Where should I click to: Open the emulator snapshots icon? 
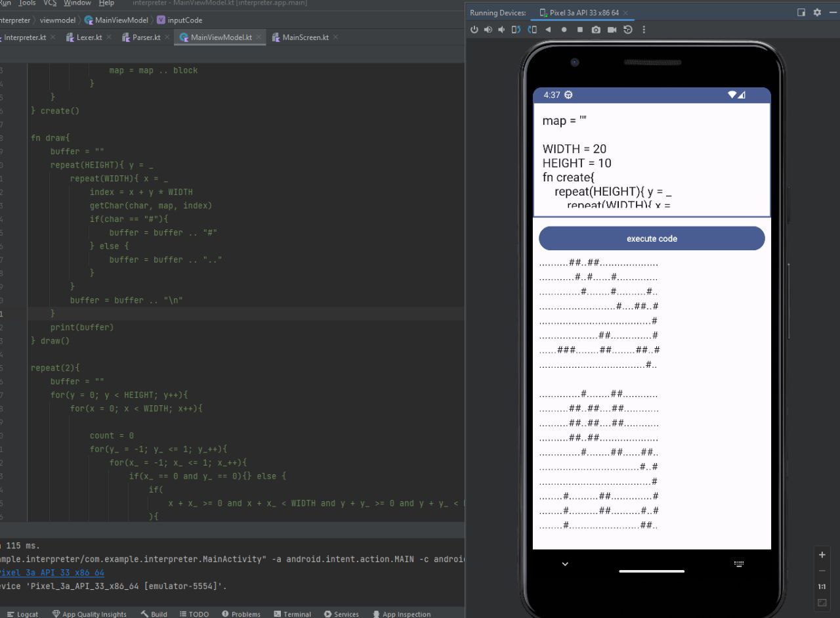pos(628,30)
